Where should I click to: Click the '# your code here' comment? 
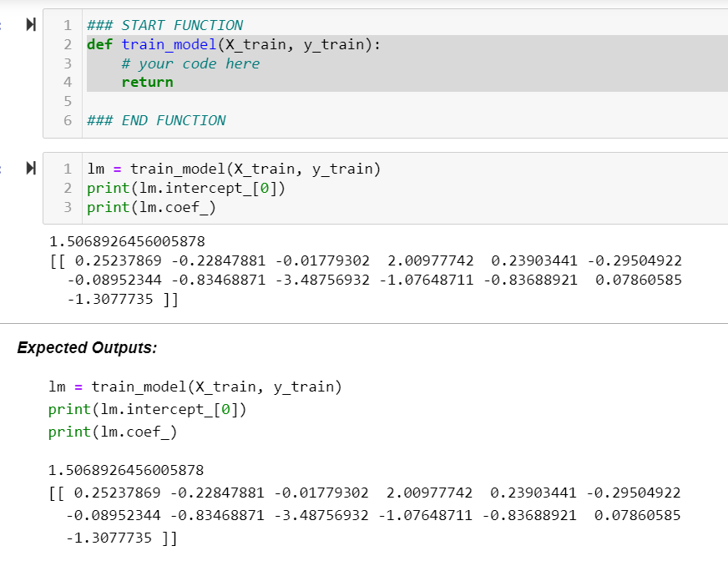[190, 63]
